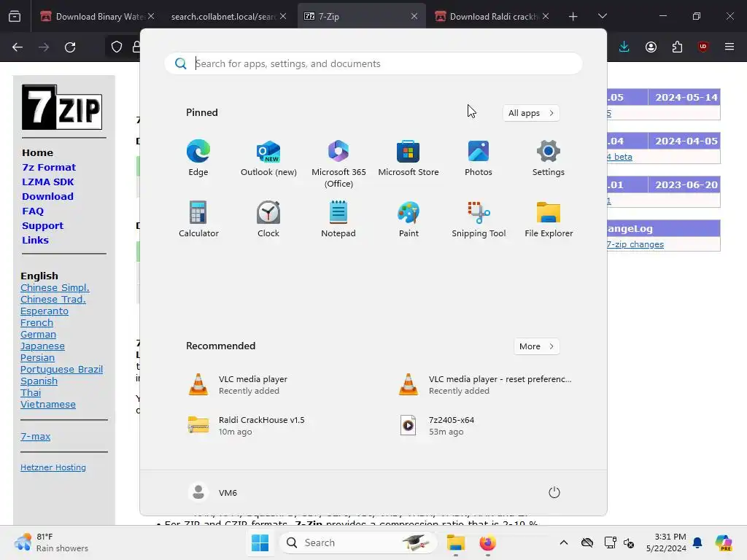Expand All apps list
The height and width of the screenshot is (560, 747).
click(x=531, y=113)
